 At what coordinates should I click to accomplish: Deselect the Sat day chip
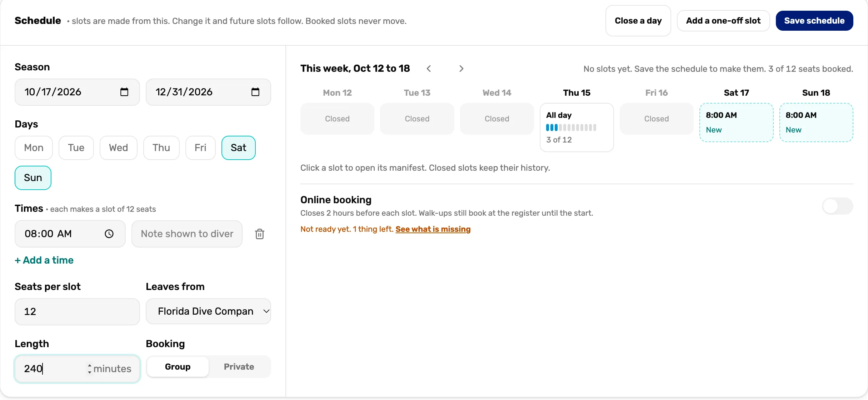(239, 148)
